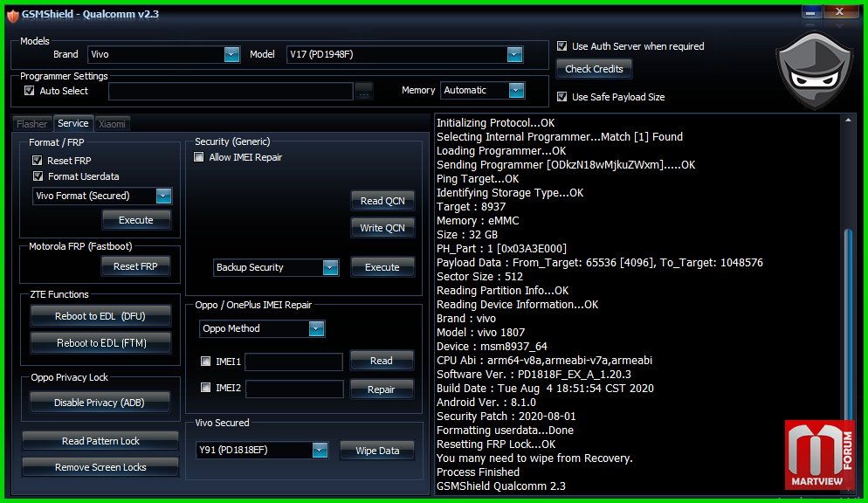868x503 pixels.
Task: Click log line 'Memory : eMMC'
Action: coord(478,220)
